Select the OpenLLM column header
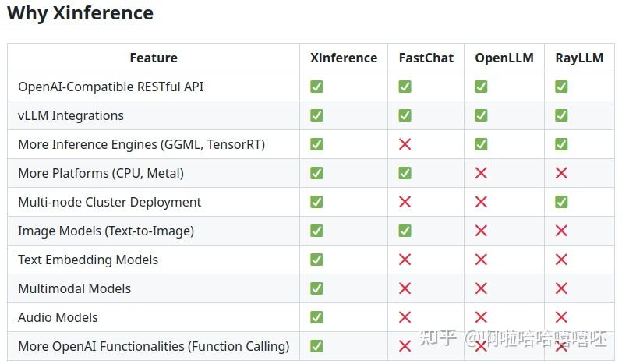Viewport: 622px width, 364px height. [504, 58]
